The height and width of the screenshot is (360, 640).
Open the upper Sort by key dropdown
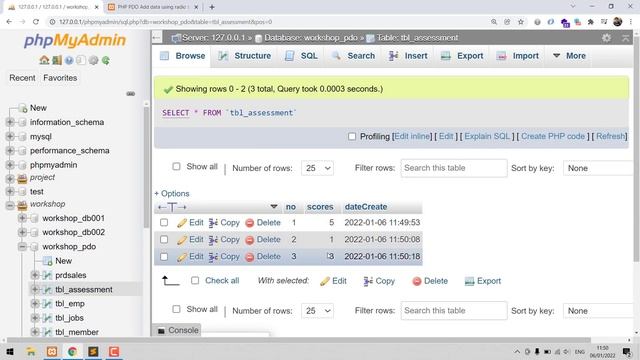coord(598,168)
